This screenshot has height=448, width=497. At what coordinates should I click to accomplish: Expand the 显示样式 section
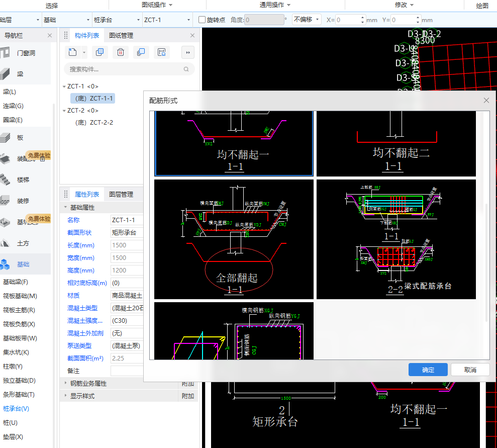tap(66, 396)
